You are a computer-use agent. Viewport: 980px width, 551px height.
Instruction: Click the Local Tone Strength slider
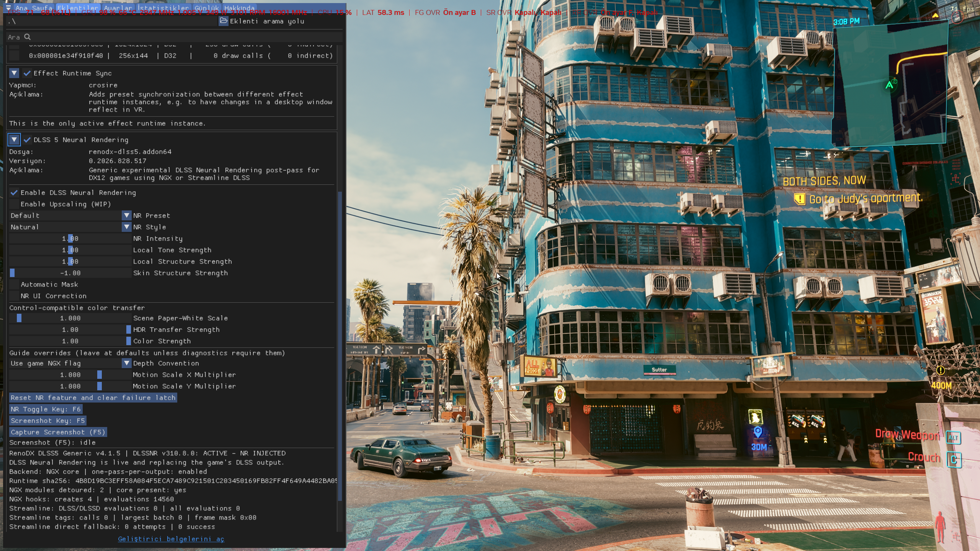pyautogui.click(x=70, y=250)
